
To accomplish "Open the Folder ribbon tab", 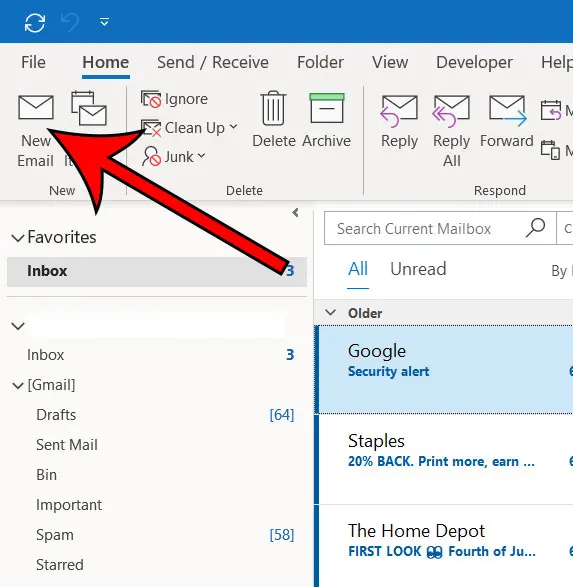I will point(320,62).
